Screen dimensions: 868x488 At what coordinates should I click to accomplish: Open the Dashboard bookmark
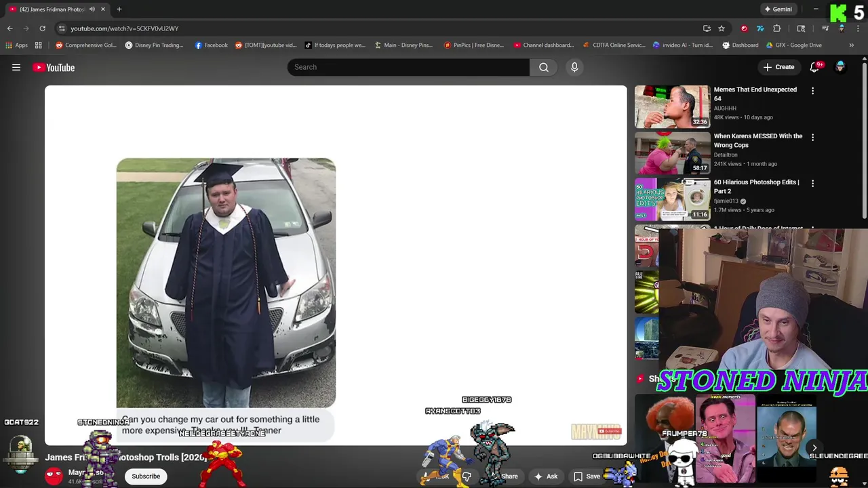(x=740, y=45)
